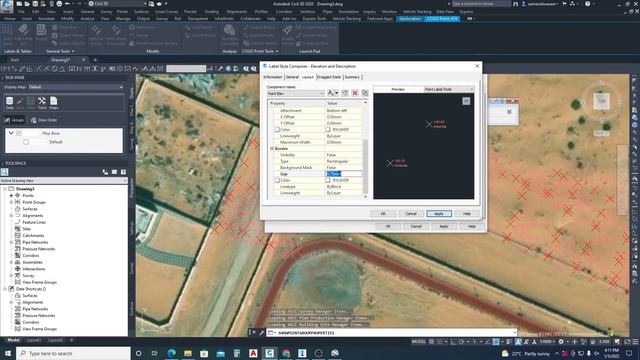This screenshot has height=360, width=640.
Task: Close the Drawing3 file tab
Action: click(x=84, y=60)
